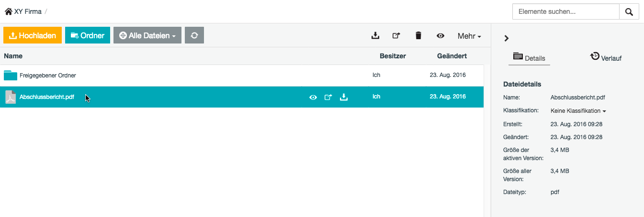
Task: Preview Abschlussbericht.pdf using its row eye icon
Action: tap(313, 97)
